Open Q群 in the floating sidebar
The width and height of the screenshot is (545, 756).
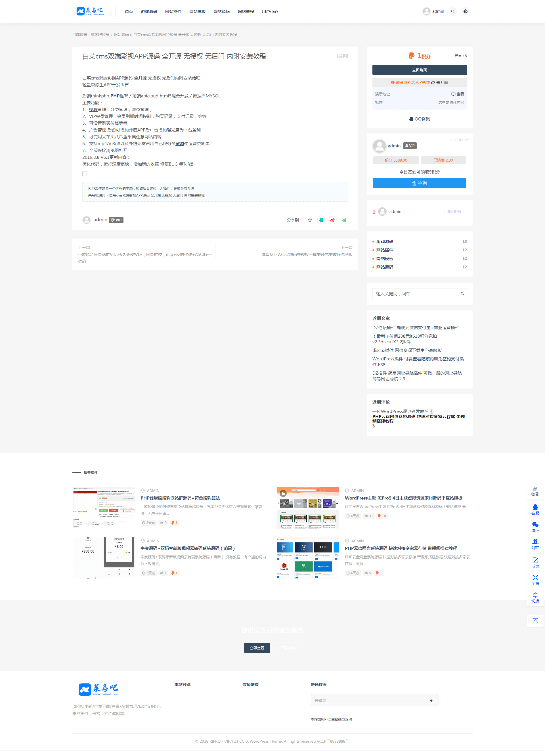535,544
